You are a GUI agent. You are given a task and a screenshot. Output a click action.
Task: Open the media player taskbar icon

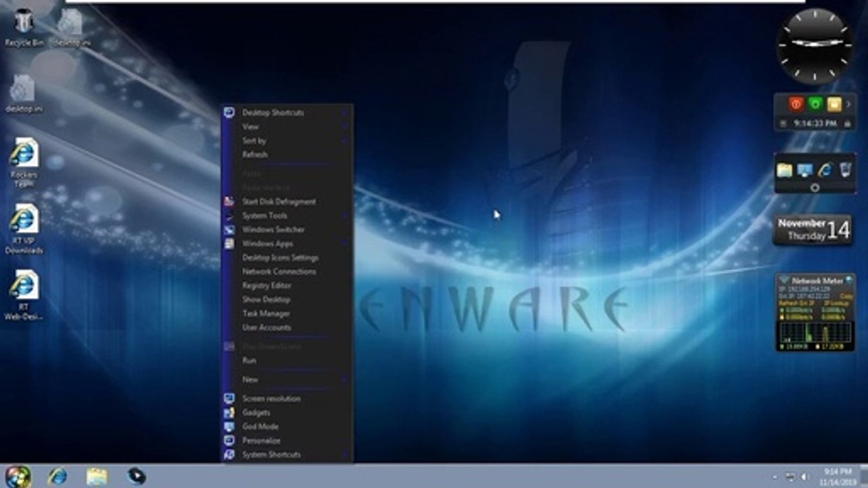coord(136,476)
